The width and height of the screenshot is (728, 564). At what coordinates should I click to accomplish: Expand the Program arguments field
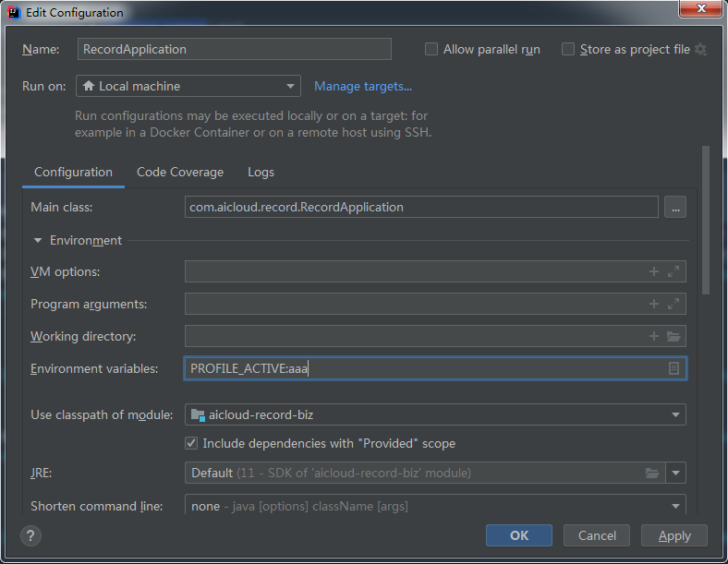[673, 304]
